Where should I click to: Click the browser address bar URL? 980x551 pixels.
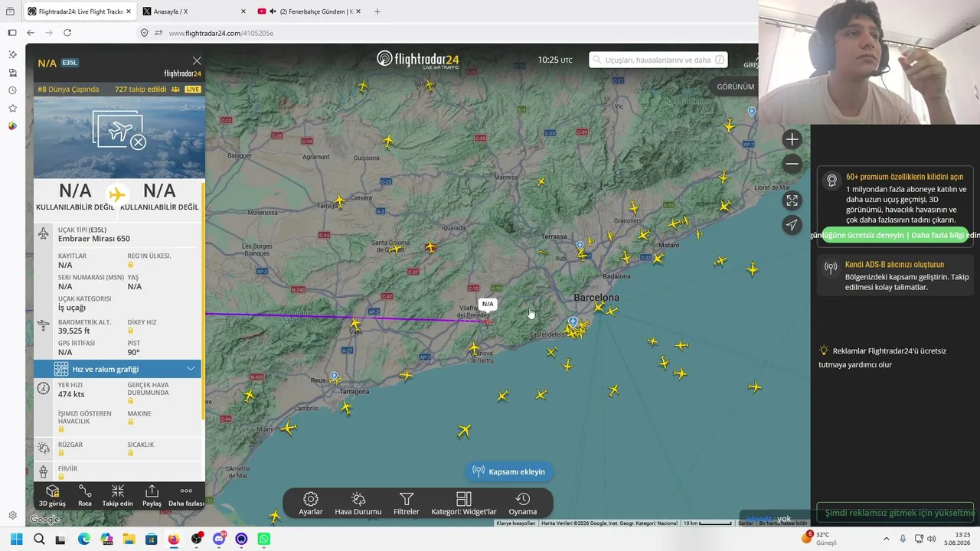tap(221, 33)
